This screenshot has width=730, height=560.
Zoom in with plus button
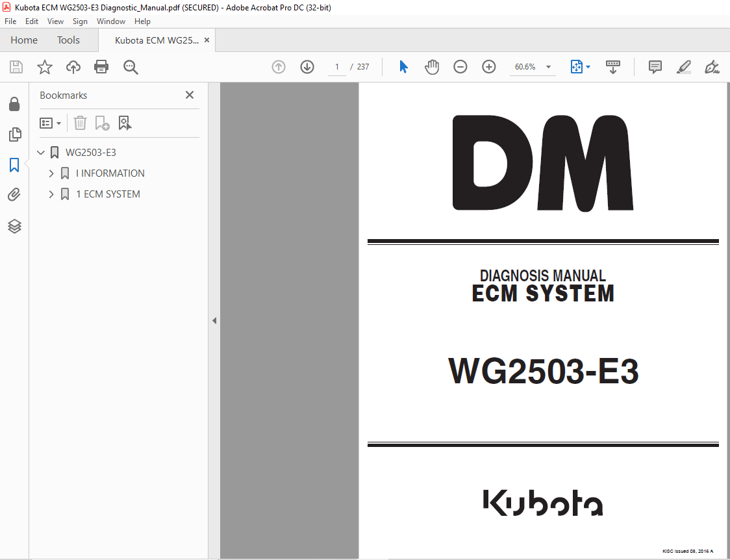(x=488, y=67)
